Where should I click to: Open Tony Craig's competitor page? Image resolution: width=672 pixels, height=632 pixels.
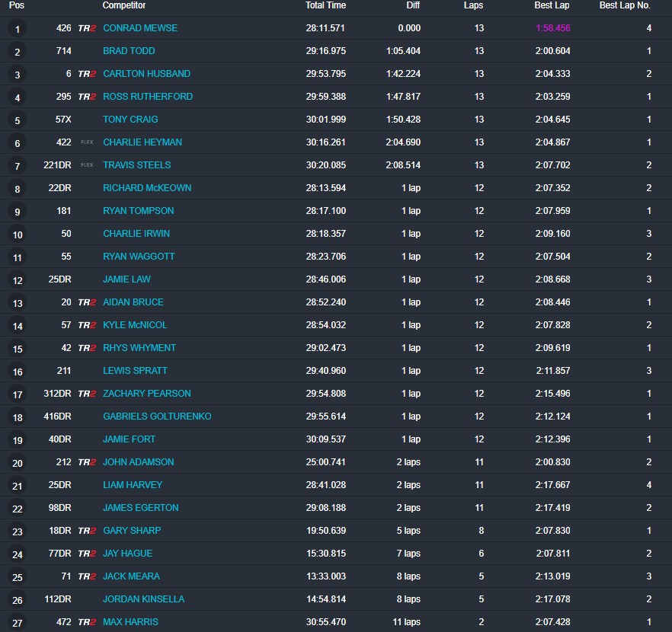click(x=130, y=120)
